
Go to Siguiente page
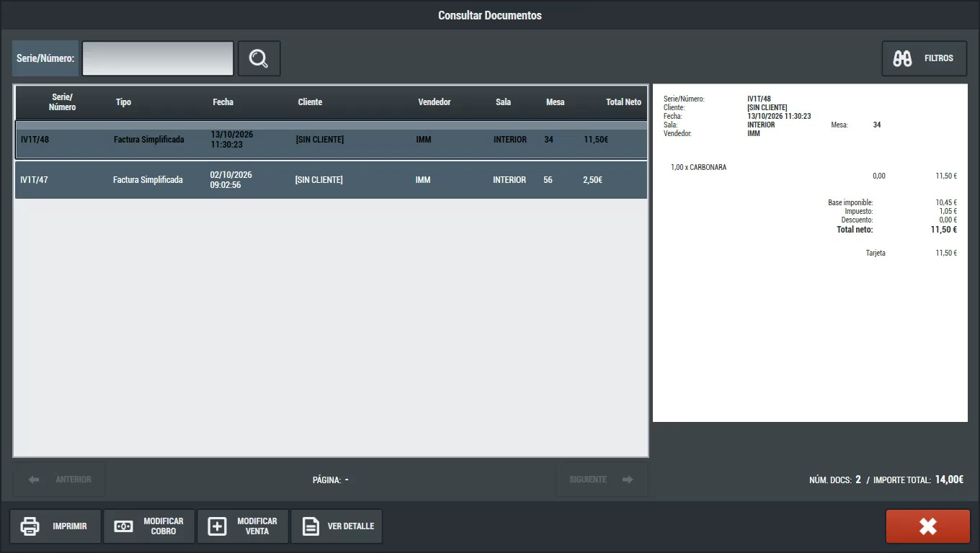click(602, 480)
